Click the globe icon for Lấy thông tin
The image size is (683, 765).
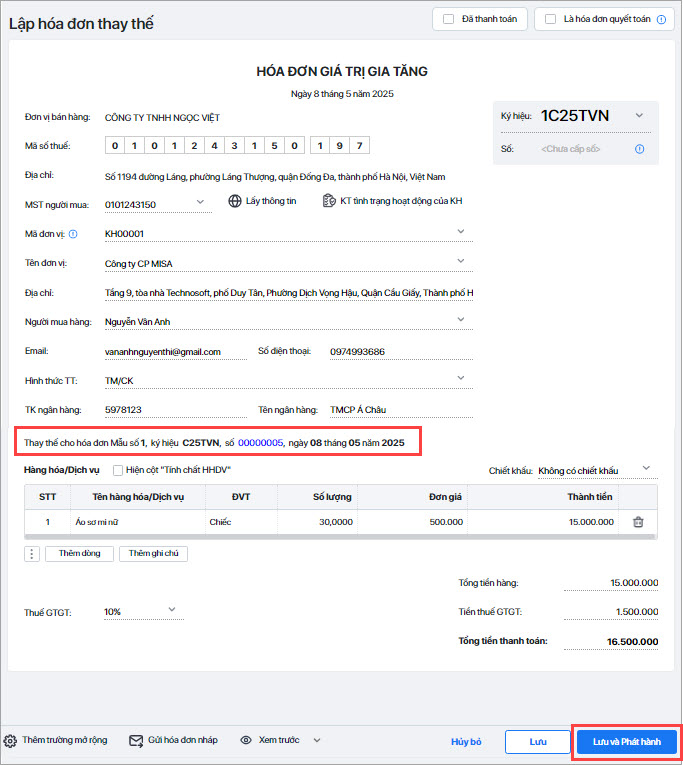(235, 201)
